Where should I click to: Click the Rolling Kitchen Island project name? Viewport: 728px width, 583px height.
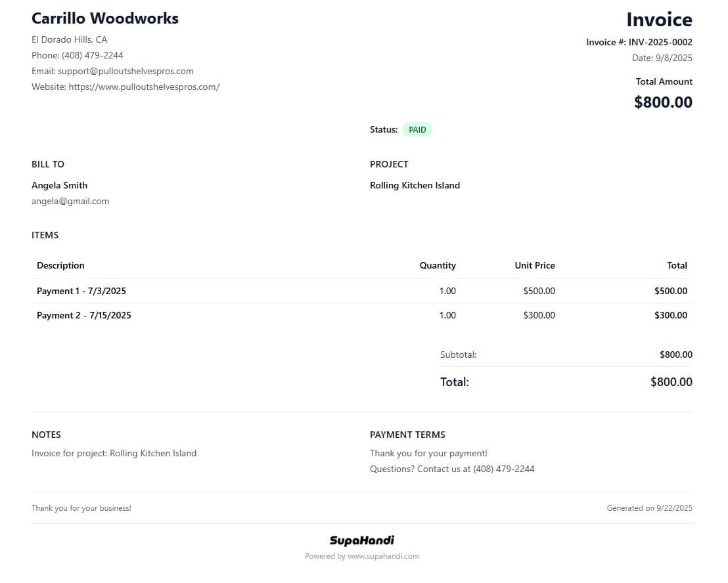click(415, 185)
